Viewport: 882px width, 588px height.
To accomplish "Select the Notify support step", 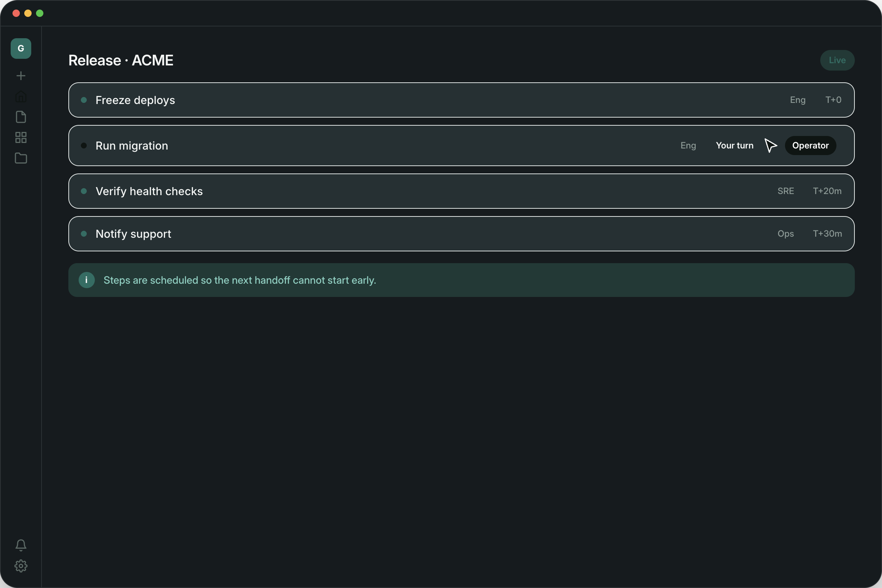I will pyautogui.click(x=461, y=234).
